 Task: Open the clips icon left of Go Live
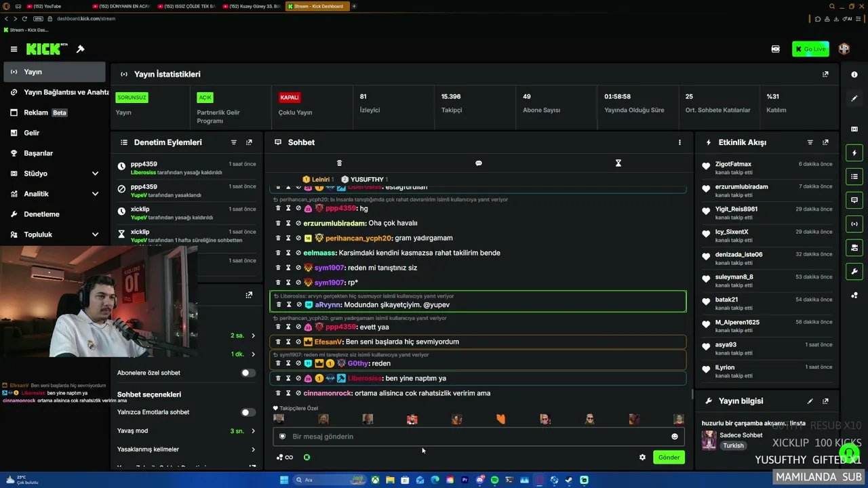[x=776, y=49]
